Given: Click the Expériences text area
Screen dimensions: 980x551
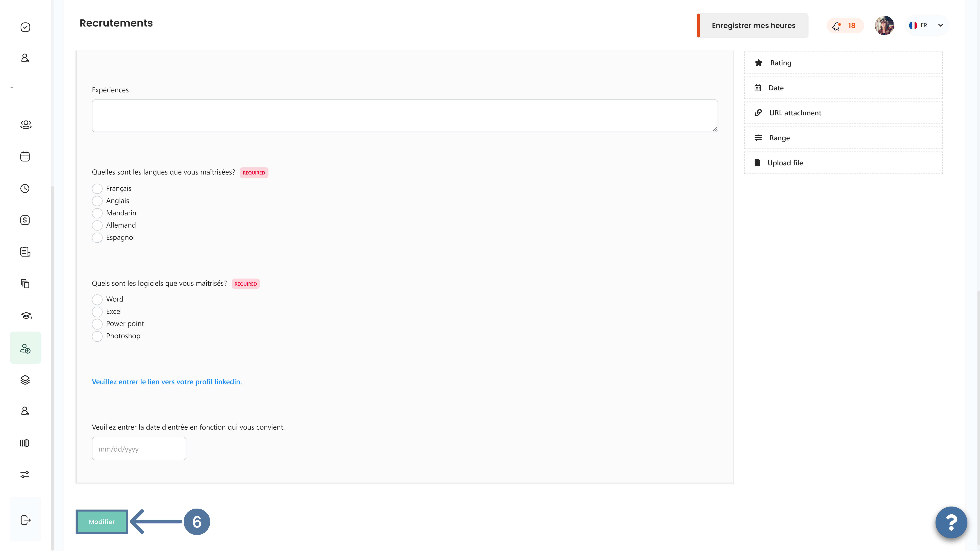Looking at the screenshot, I should [405, 116].
